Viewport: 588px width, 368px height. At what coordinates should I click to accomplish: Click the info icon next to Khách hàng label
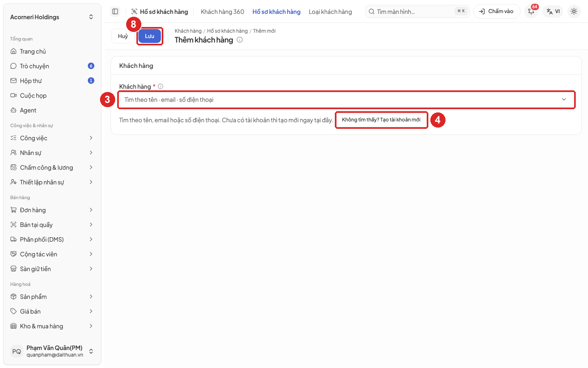tap(160, 86)
